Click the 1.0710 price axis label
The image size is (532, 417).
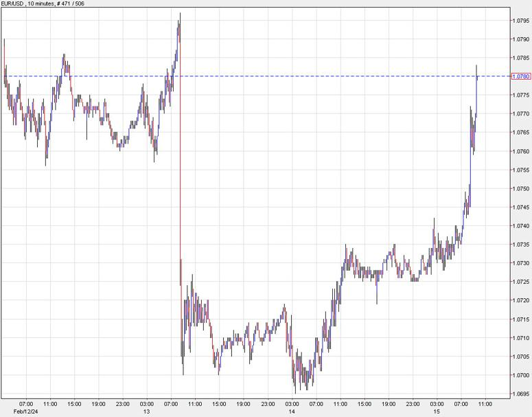(x=521, y=338)
